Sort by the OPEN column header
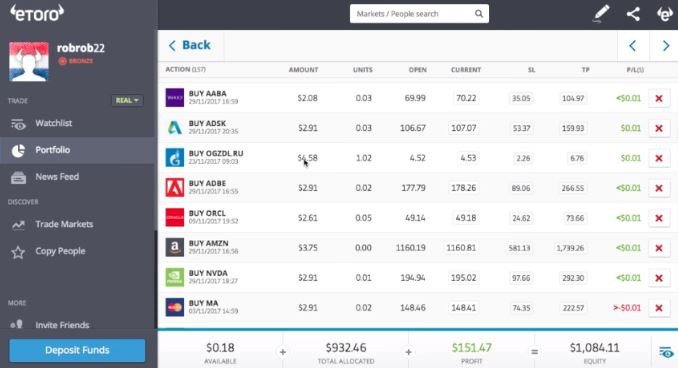678x368 pixels. pyautogui.click(x=418, y=70)
